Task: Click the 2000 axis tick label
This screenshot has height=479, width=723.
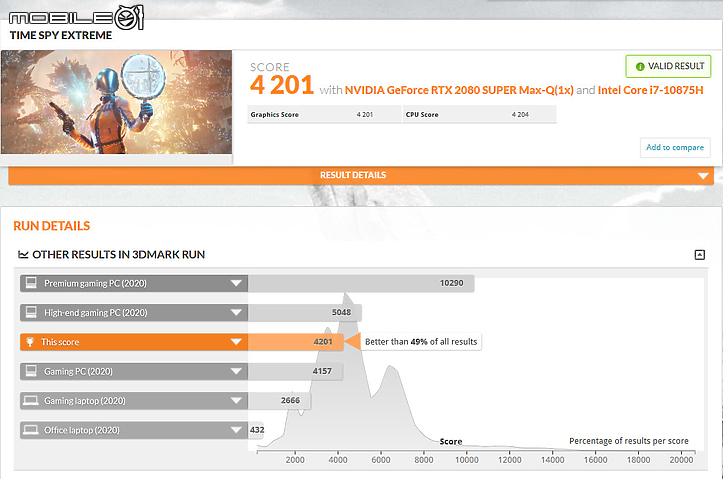Action: [x=295, y=460]
